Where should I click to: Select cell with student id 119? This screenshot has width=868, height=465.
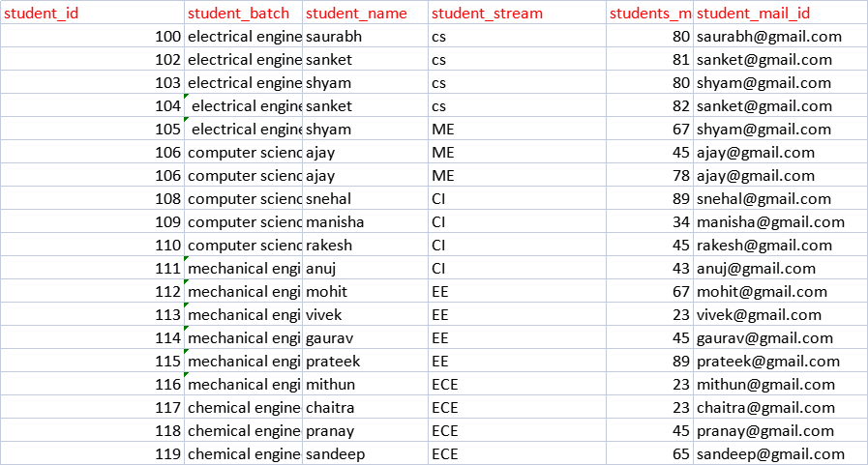pyautogui.click(x=92, y=454)
